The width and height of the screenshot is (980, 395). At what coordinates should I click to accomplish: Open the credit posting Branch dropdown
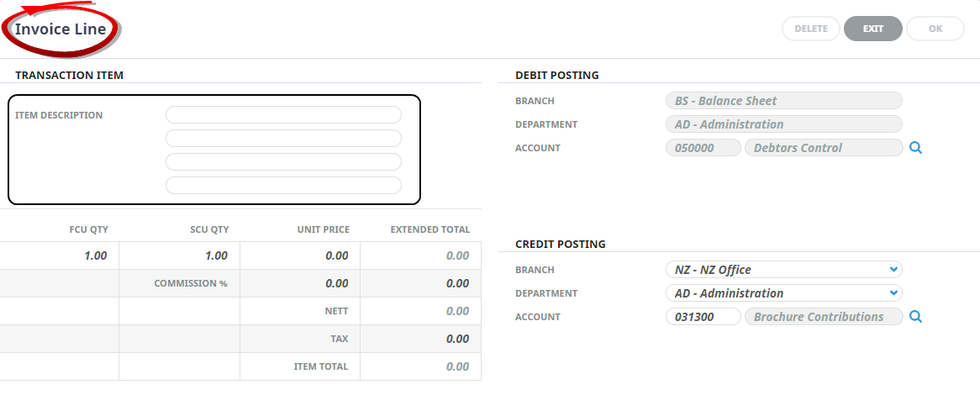[782, 270]
